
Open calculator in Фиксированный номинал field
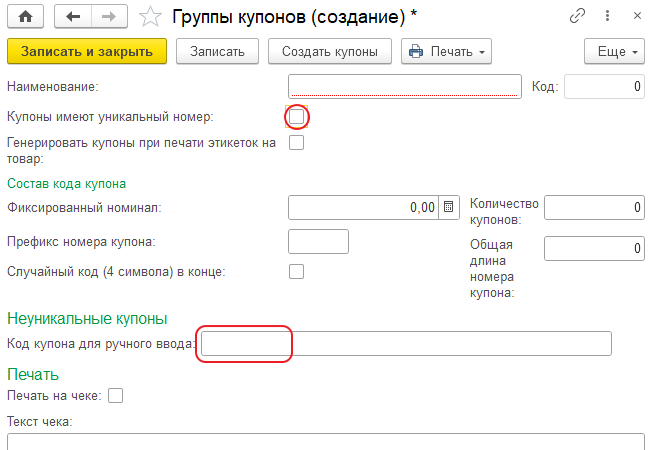click(449, 207)
